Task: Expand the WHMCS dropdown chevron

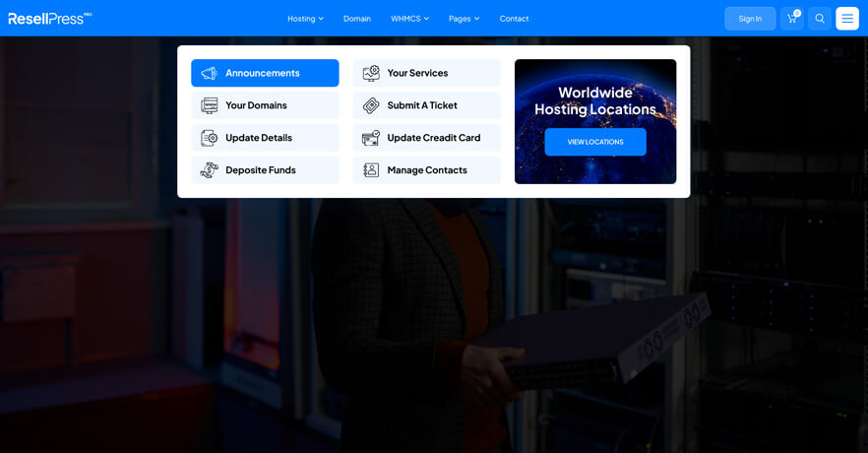Action: [x=426, y=19]
